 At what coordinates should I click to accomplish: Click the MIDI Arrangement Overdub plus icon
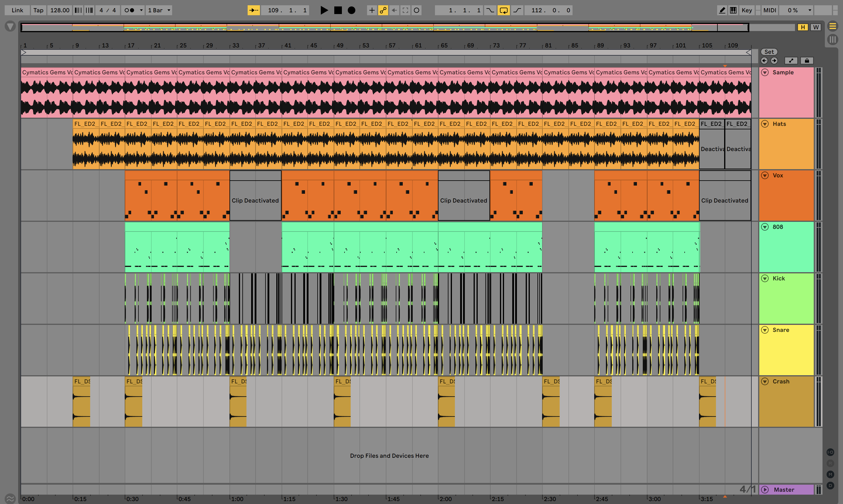[x=372, y=10]
